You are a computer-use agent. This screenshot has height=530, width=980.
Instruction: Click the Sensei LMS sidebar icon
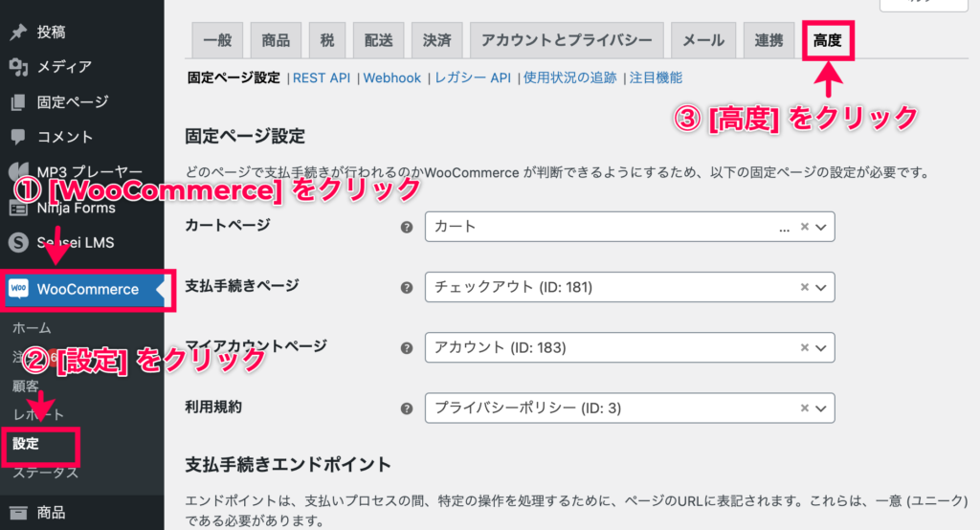tap(18, 242)
